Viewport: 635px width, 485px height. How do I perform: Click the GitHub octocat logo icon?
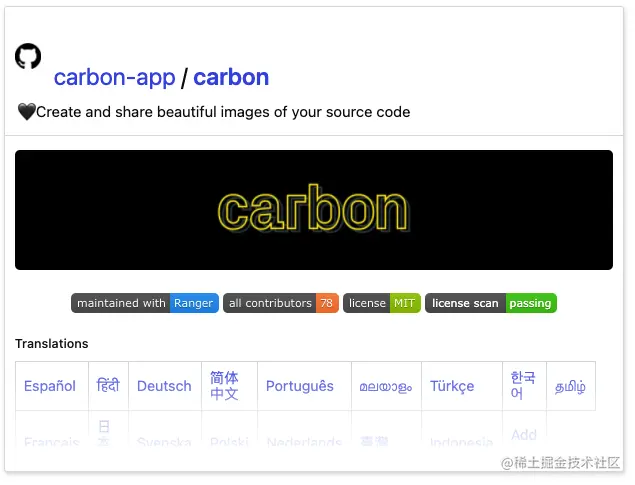click(28, 56)
